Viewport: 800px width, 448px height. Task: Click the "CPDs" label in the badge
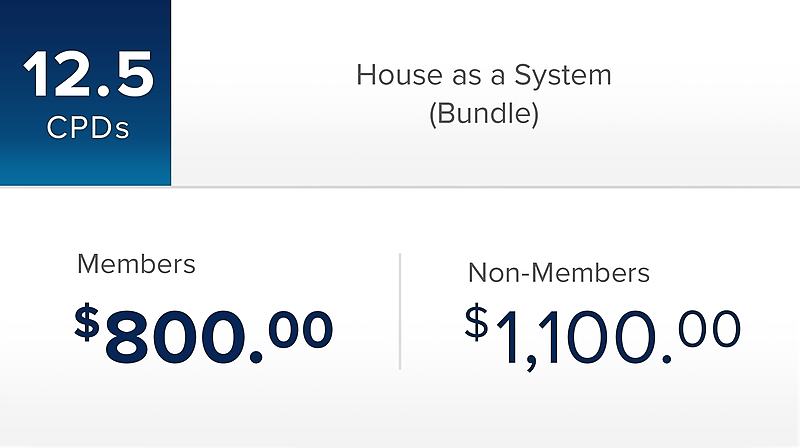[x=88, y=130]
